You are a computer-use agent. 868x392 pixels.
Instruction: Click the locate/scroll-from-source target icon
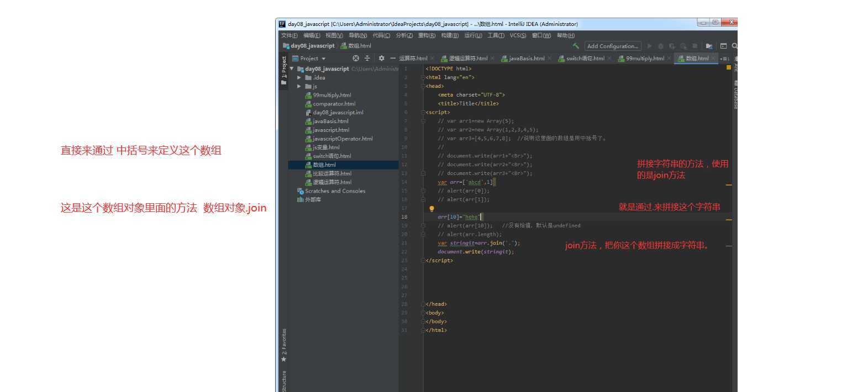(356, 58)
